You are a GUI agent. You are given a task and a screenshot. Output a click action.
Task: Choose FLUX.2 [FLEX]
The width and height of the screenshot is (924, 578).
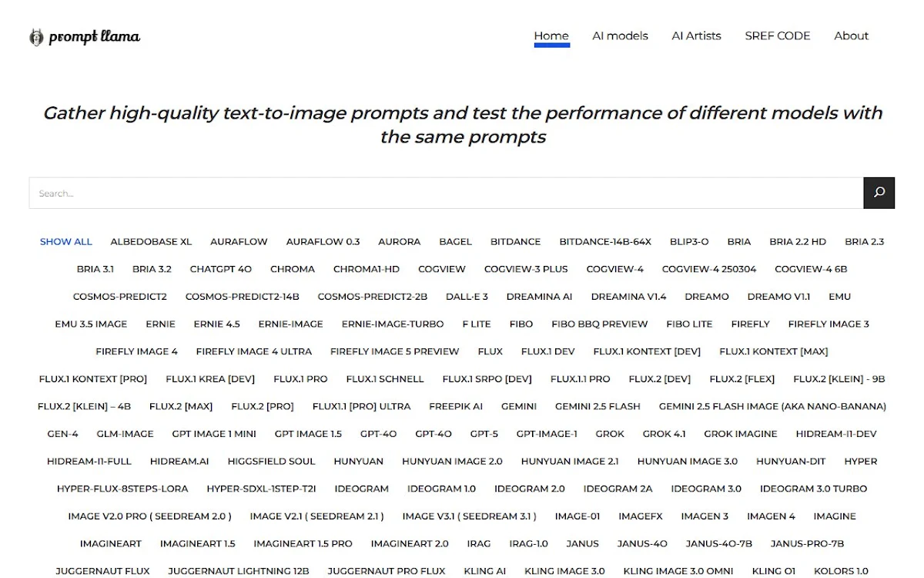pos(742,378)
